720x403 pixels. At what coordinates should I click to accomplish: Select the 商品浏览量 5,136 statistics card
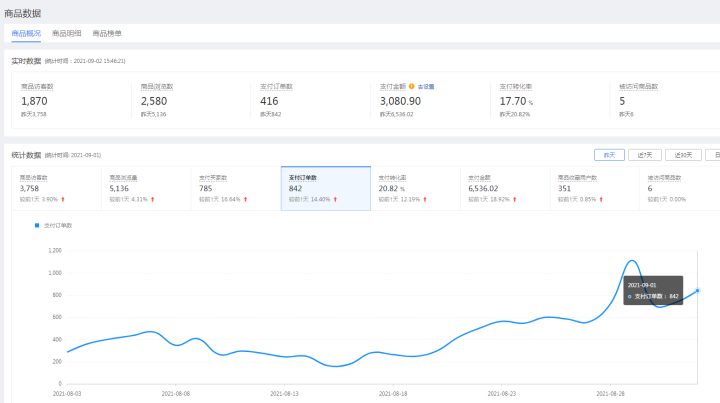click(x=146, y=189)
